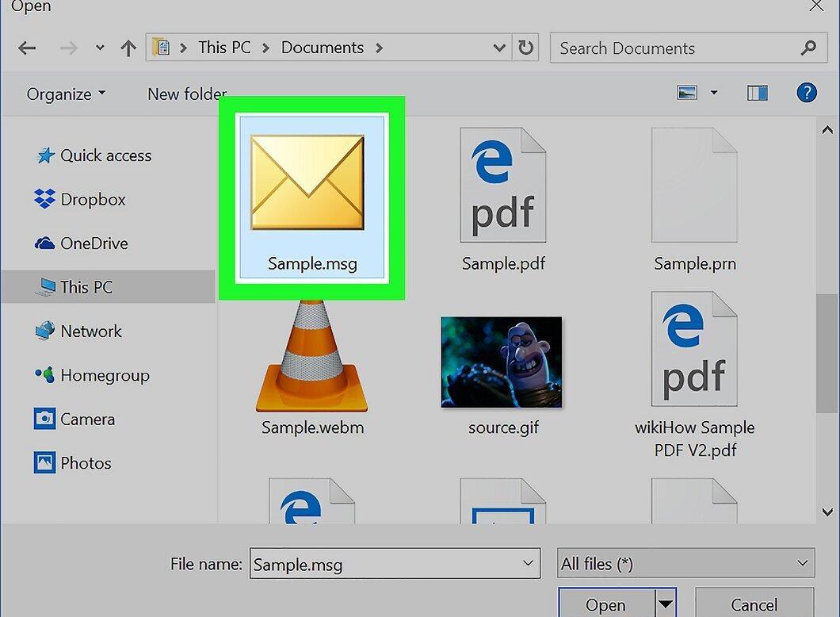The height and width of the screenshot is (617, 840).
Task: Open the view options dropdown arrow
Action: 714,93
